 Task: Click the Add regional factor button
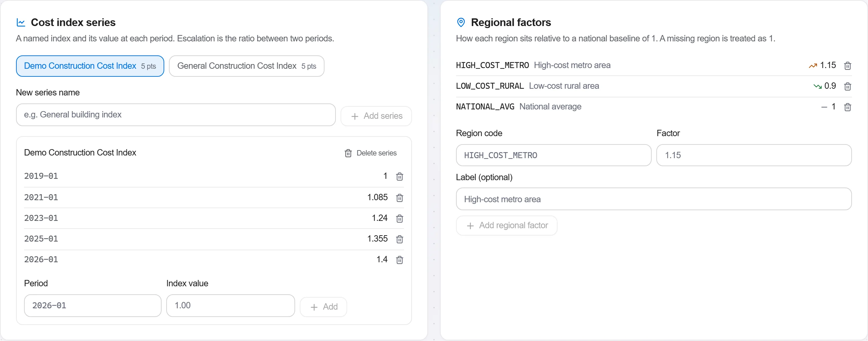(506, 226)
